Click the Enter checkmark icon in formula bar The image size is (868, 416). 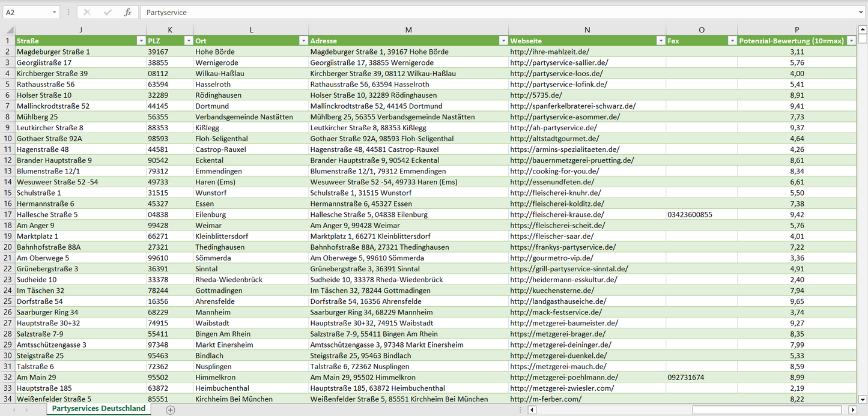pyautogui.click(x=108, y=12)
